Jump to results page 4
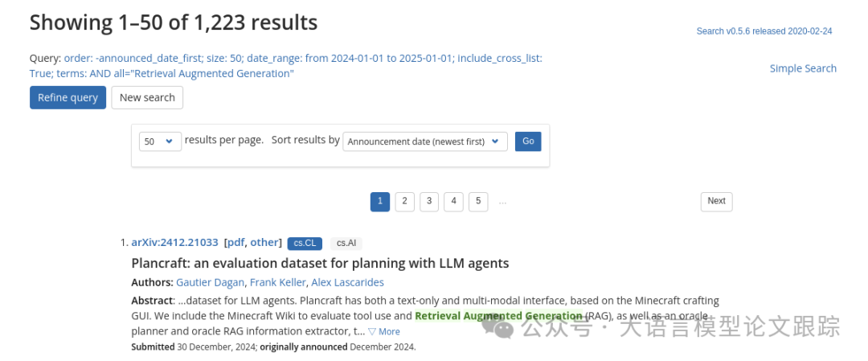The image size is (868, 361). (453, 201)
